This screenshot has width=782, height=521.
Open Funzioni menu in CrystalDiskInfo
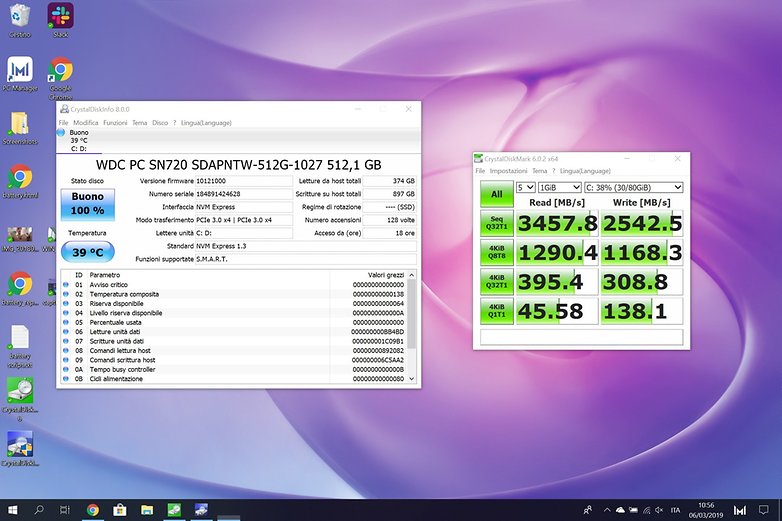point(115,123)
